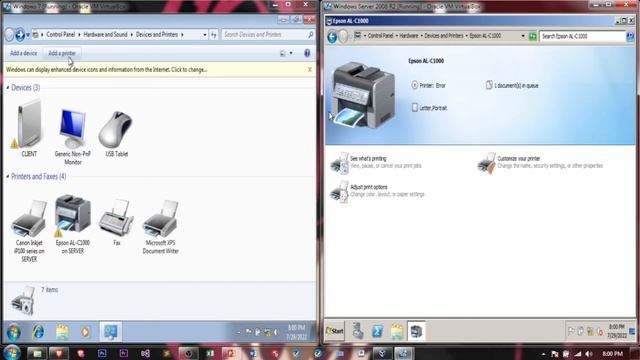Click the change view icon in Windows 7
Image resolution: width=640 pixels, height=360 pixels.
pyautogui.click(x=283, y=53)
